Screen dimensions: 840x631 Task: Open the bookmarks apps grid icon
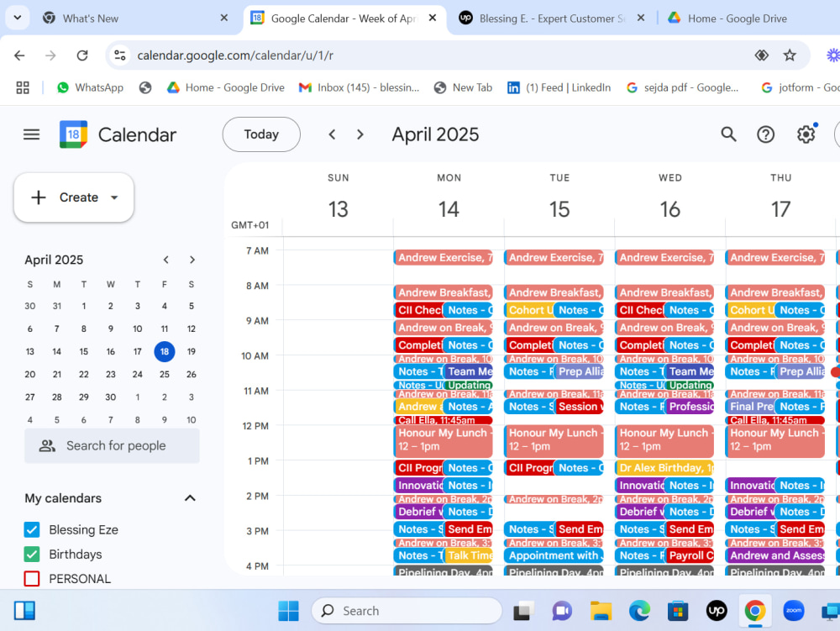click(x=23, y=88)
